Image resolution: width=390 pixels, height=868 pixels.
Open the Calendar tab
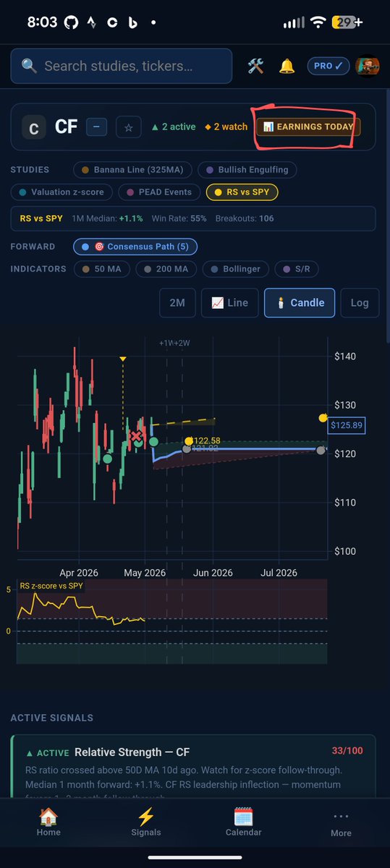click(243, 822)
